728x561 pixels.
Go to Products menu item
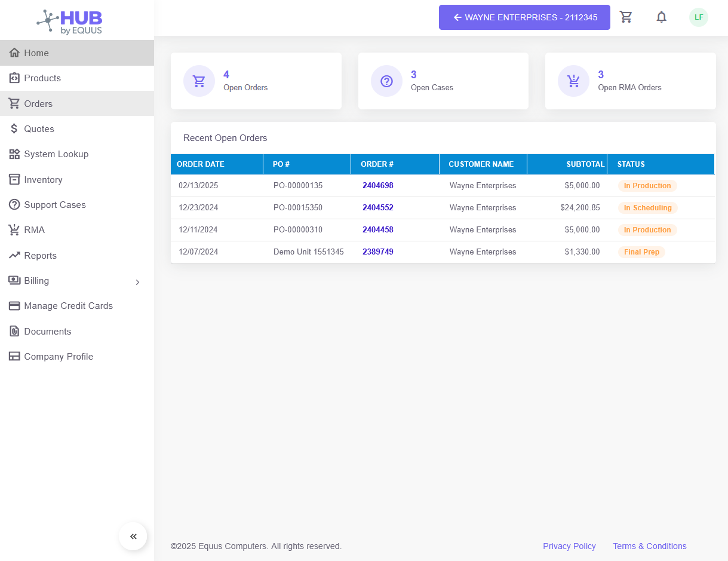click(x=77, y=78)
